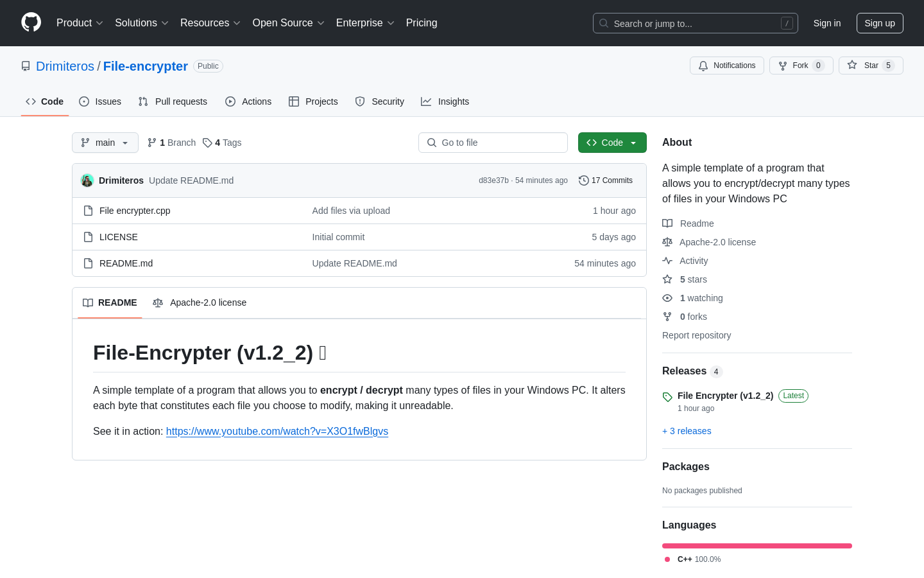Open the green Code dropdown button
This screenshot has height=578, width=924.
coord(612,143)
